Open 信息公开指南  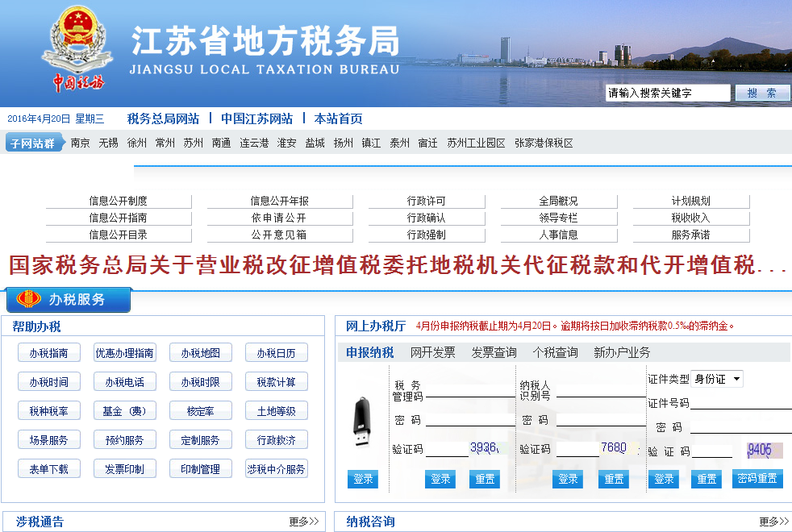click(x=119, y=218)
